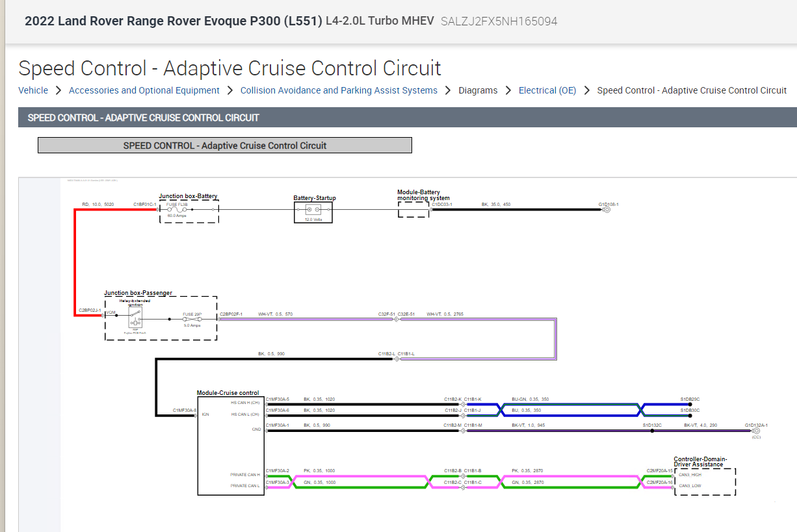Click connector label C1MF30A-8
The image size is (797, 532).
185,411
